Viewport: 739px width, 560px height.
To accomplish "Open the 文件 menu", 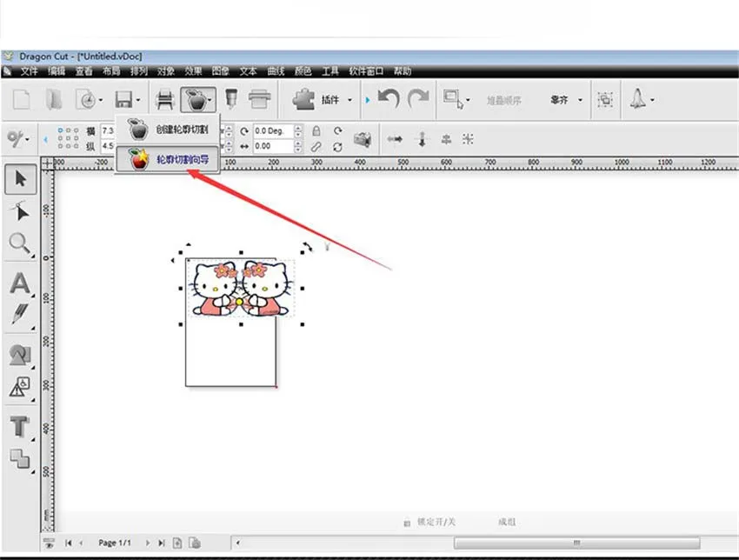I will click(30, 71).
